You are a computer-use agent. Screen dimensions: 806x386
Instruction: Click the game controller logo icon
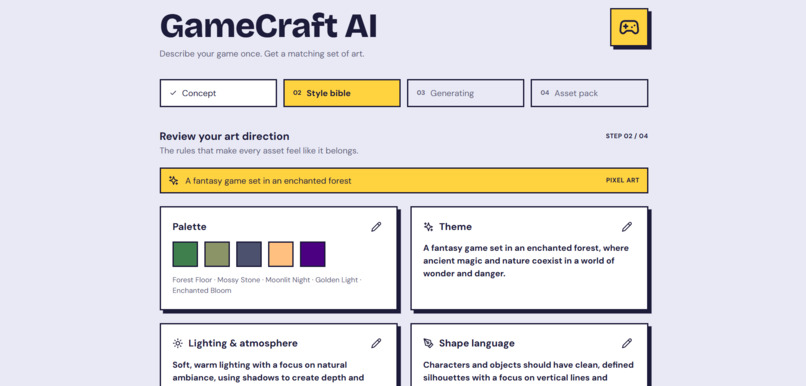pyautogui.click(x=629, y=27)
